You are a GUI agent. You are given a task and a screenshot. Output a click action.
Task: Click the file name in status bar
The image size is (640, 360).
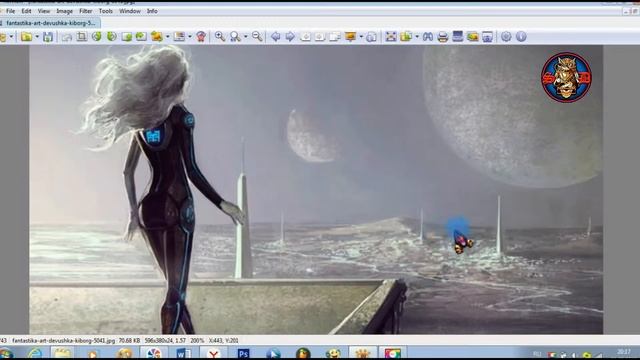63,340
